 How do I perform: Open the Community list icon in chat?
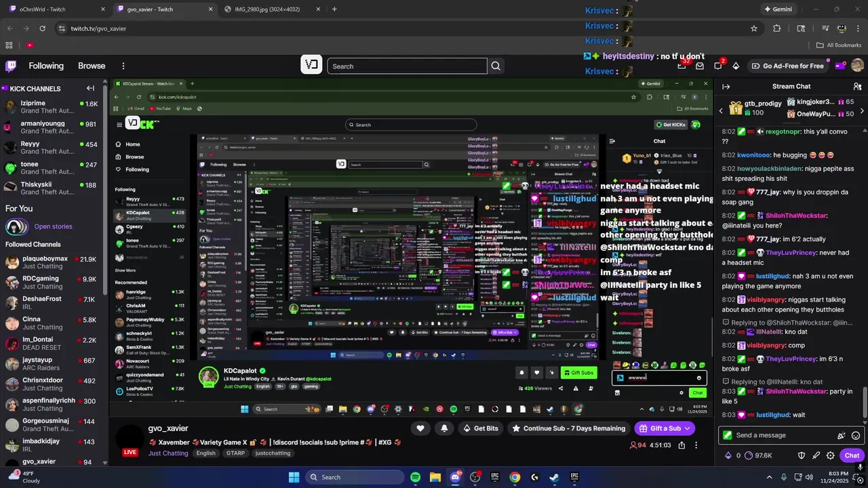pos(857,87)
